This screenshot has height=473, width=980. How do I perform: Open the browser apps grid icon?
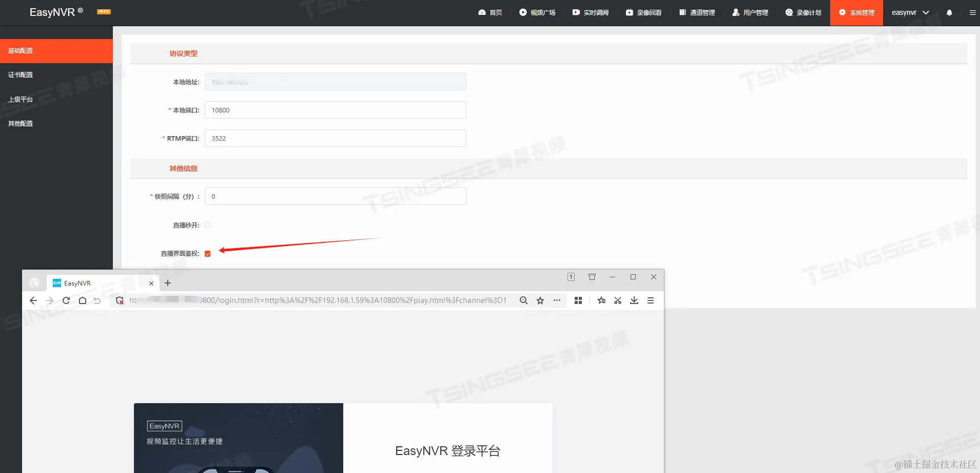578,300
